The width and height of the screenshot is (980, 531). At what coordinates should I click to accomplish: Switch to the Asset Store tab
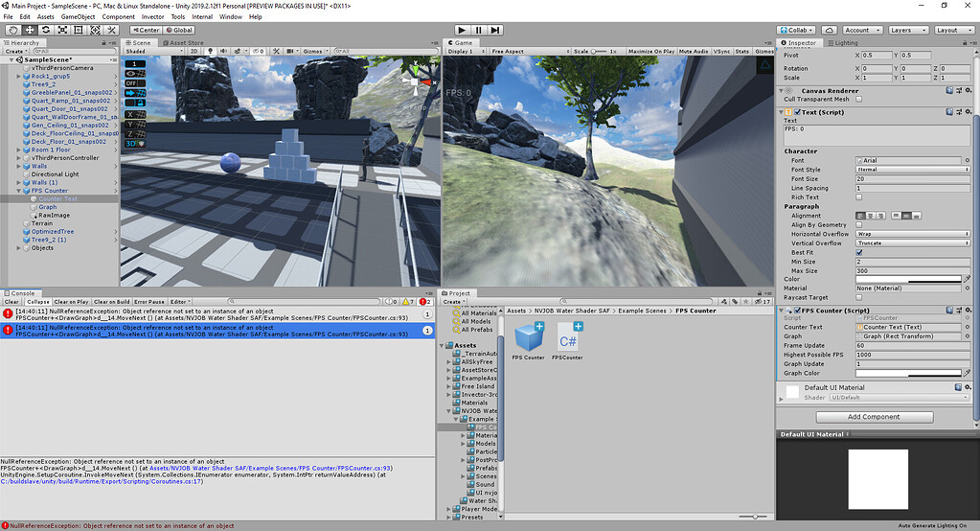coord(182,43)
